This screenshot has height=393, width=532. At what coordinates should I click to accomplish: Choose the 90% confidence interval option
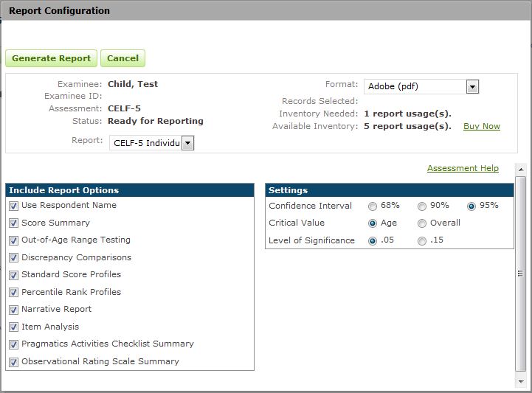(422, 206)
